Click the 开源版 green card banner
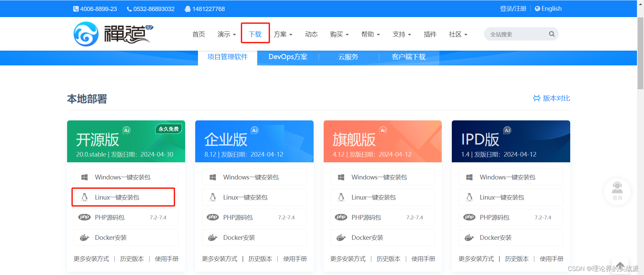The height and width of the screenshot is (275, 644). 126,141
